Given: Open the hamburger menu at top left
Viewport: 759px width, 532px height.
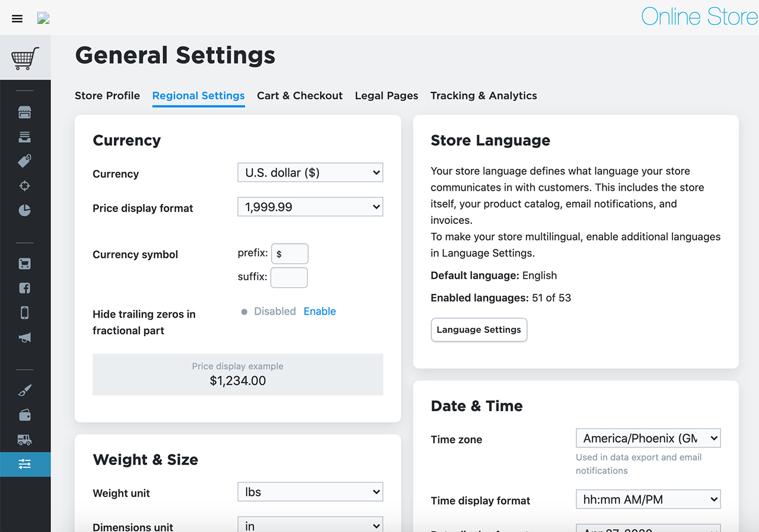Looking at the screenshot, I should pyautogui.click(x=17, y=18).
